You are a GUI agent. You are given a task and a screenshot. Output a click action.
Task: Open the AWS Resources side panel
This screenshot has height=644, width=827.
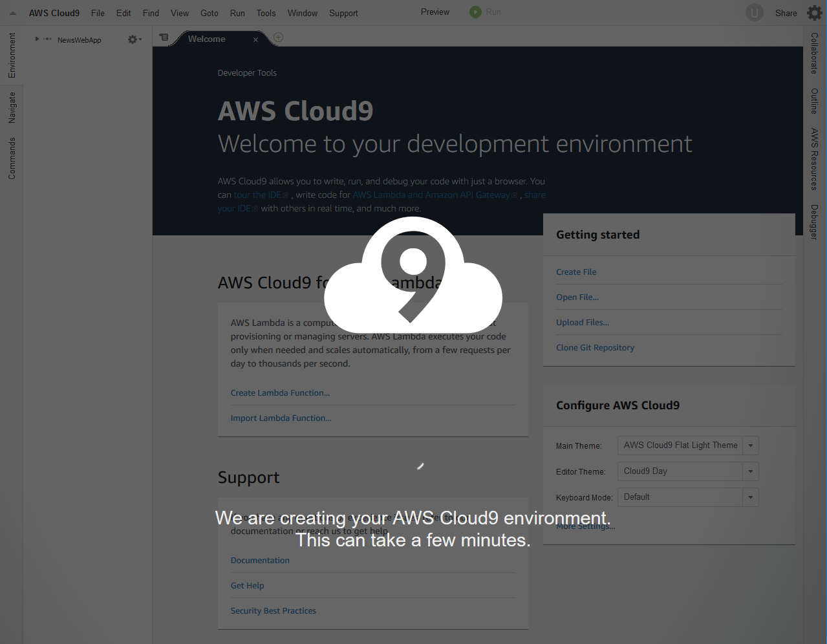(x=815, y=159)
